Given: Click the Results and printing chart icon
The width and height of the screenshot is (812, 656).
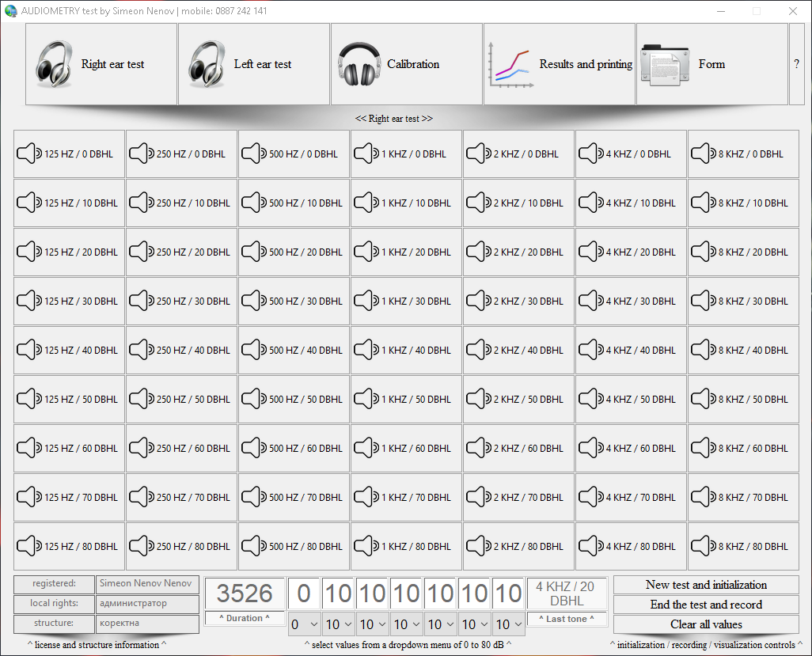Looking at the screenshot, I should (x=511, y=64).
